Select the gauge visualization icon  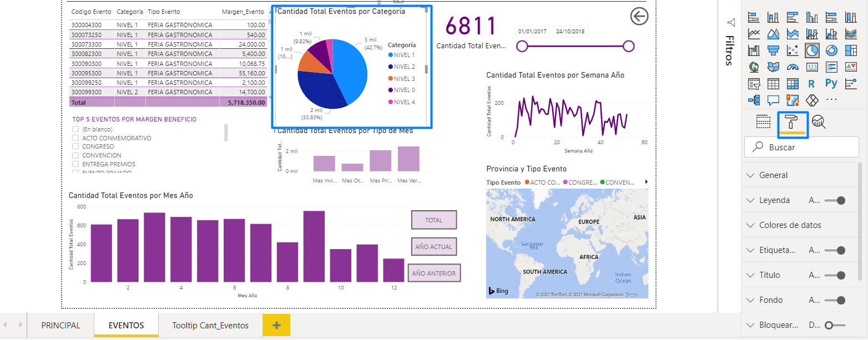tap(793, 66)
